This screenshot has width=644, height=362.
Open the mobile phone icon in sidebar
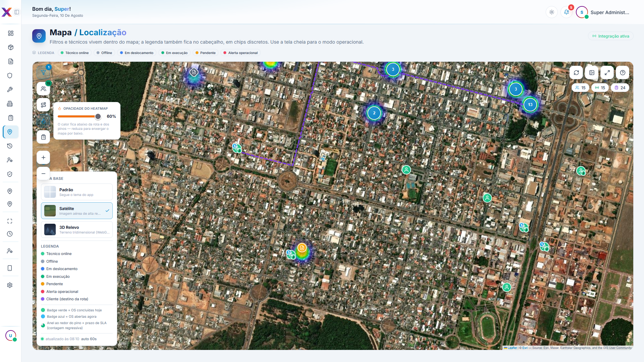click(x=10, y=268)
